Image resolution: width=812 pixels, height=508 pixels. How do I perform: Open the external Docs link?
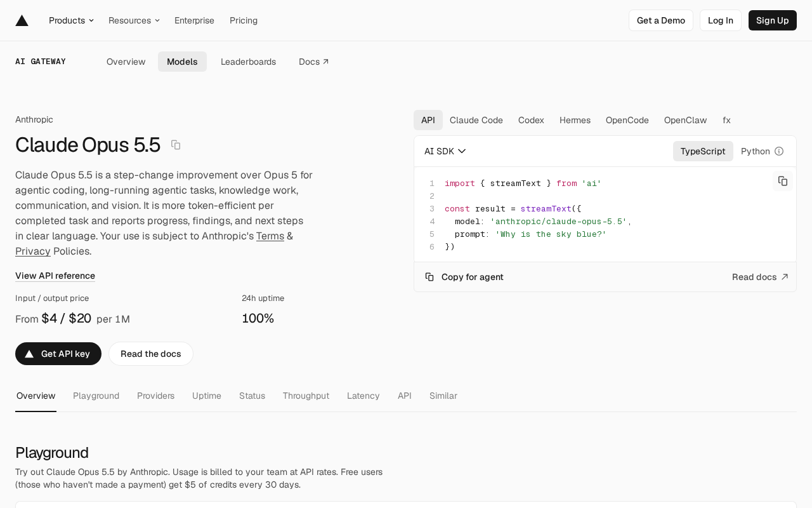[x=314, y=62]
